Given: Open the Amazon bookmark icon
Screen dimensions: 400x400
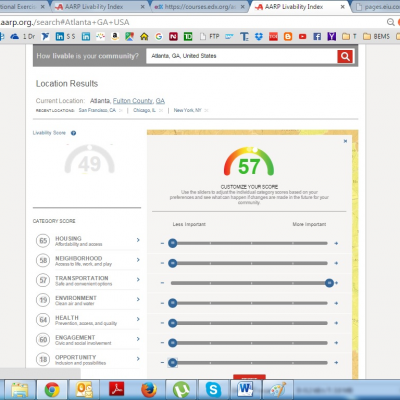Looking at the screenshot, I should (115, 36).
